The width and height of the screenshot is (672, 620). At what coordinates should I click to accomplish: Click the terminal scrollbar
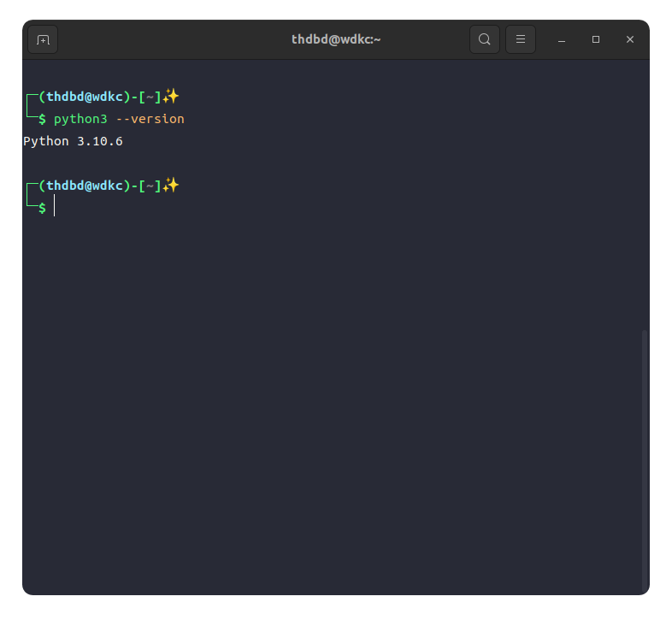click(x=644, y=461)
